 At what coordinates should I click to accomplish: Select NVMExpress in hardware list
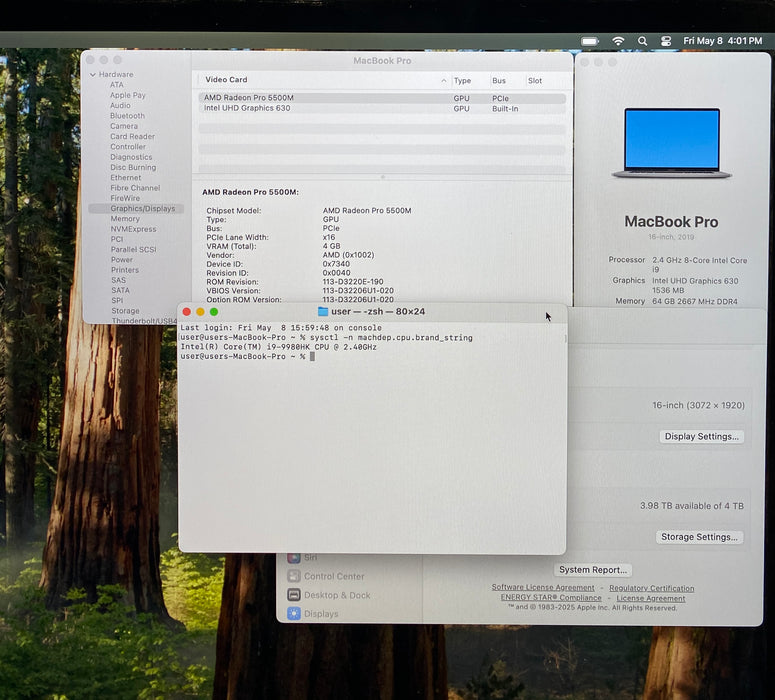pyautogui.click(x=133, y=229)
